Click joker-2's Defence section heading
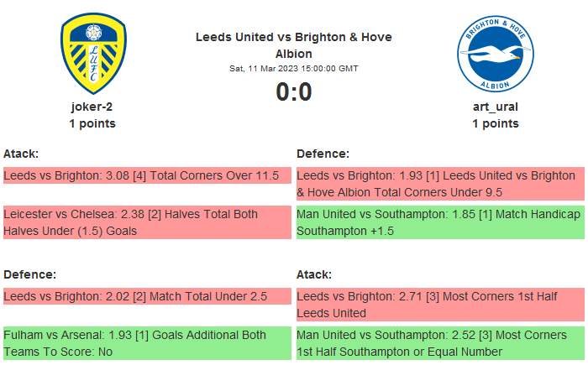This screenshot has height=386, width=588. point(29,274)
